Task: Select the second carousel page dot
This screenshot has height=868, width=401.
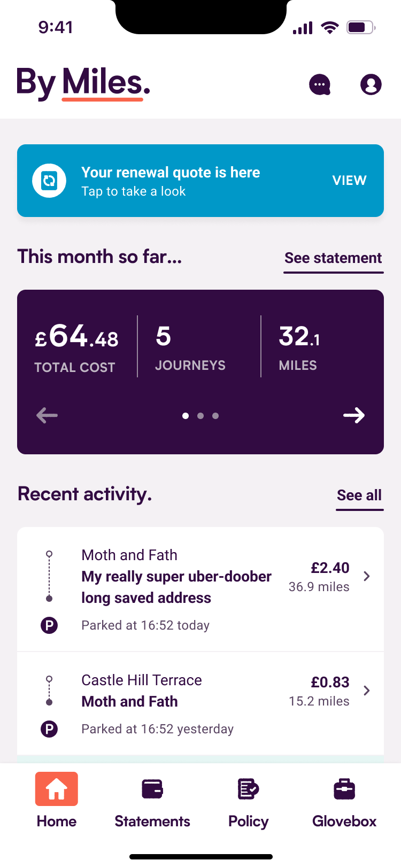Action: tap(200, 416)
